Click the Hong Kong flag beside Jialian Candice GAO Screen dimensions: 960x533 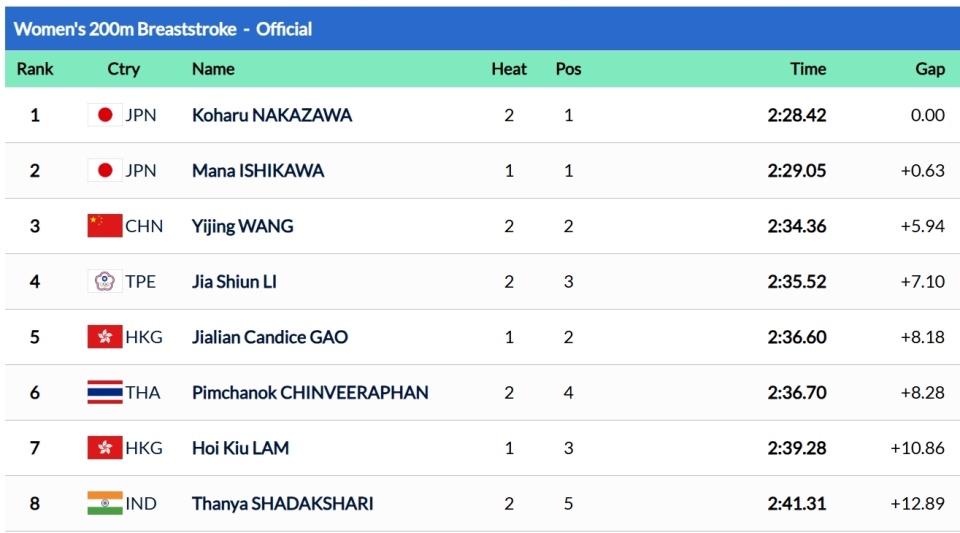point(104,337)
